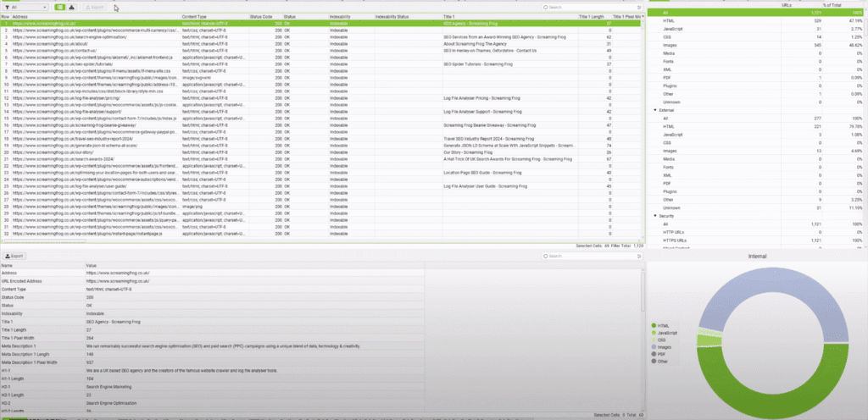Click the top Export button
Viewport: 868px width, 420px height.
pyautogui.click(x=97, y=7)
